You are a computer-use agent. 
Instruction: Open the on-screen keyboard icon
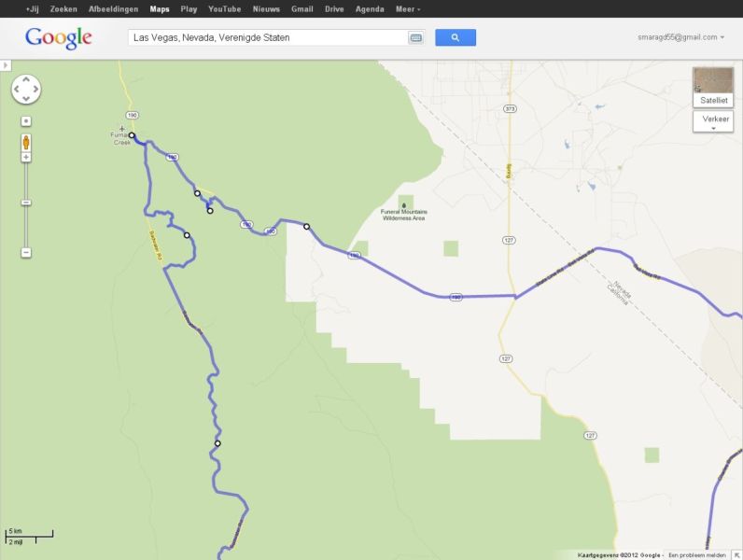click(415, 38)
